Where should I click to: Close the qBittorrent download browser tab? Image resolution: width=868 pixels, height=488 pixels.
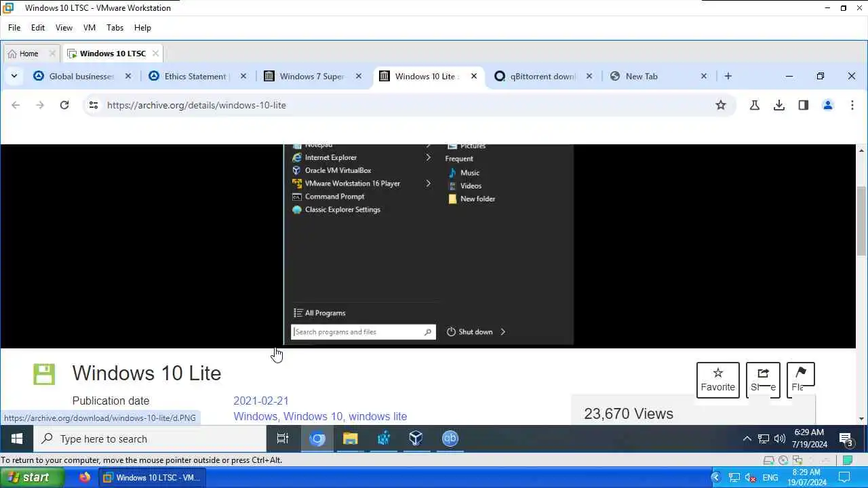pos(589,77)
